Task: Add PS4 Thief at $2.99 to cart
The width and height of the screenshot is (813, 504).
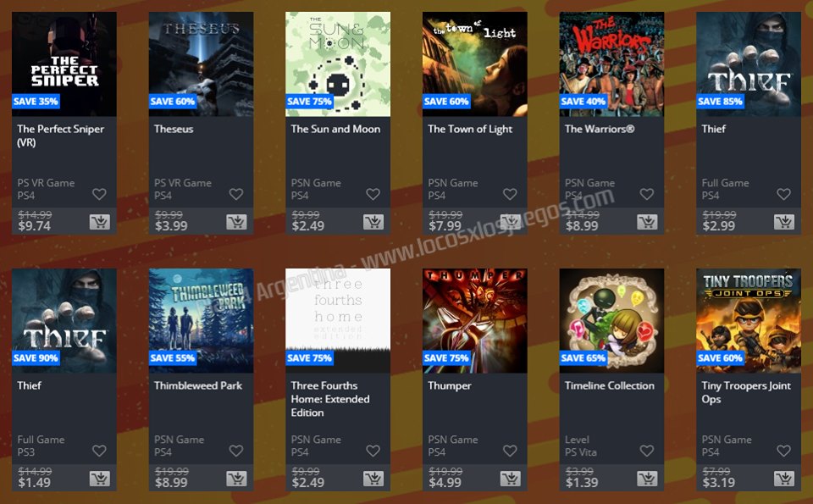Action: [784, 222]
